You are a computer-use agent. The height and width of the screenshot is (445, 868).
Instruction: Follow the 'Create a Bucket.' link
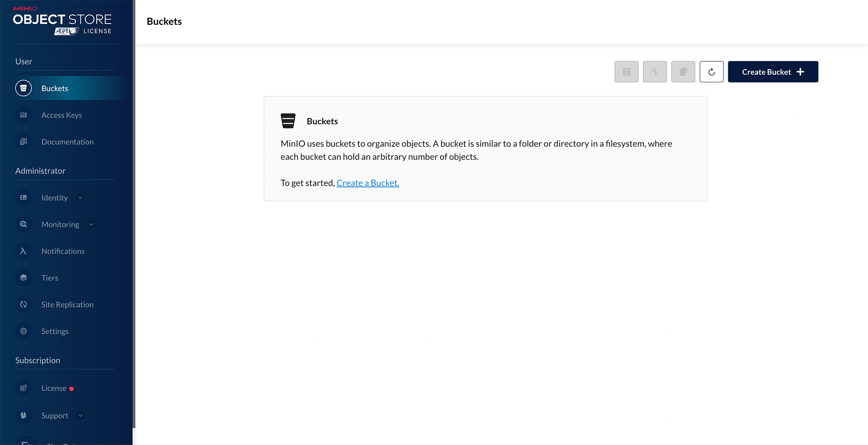coord(368,183)
